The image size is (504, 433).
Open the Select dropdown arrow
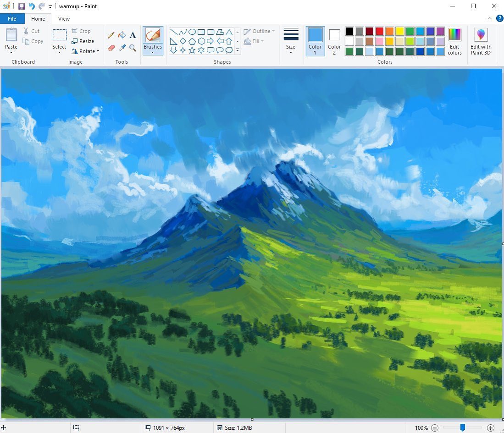59,52
